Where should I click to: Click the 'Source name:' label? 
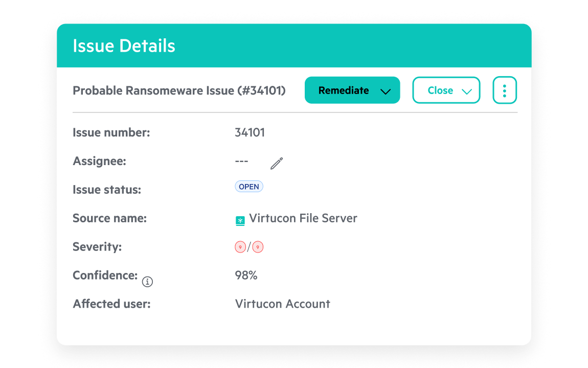pyautogui.click(x=109, y=218)
